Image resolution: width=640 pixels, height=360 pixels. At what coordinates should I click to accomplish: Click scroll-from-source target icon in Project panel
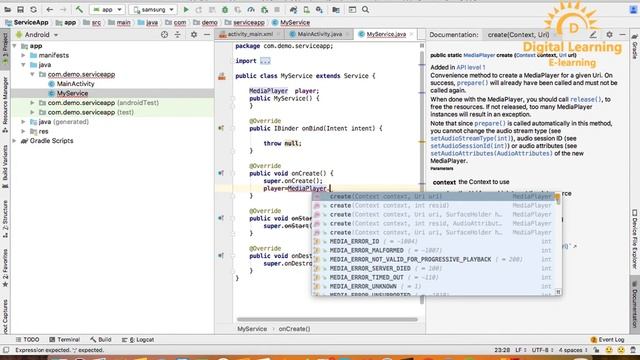[x=164, y=35]
